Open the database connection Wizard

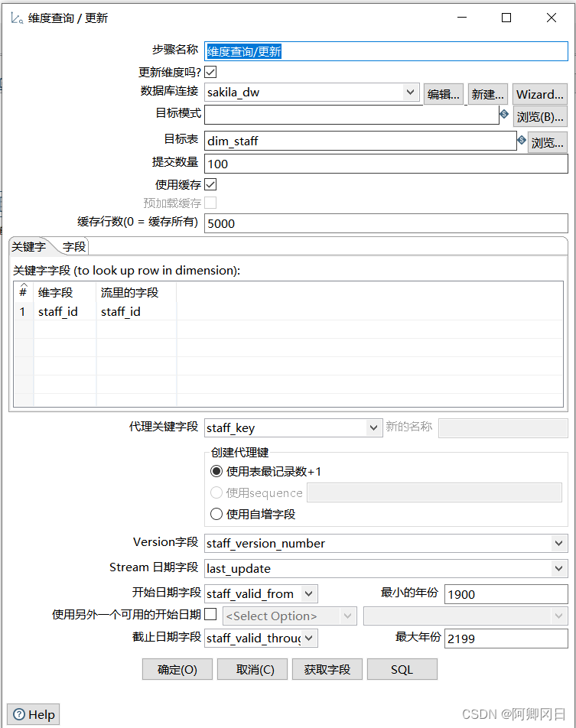pyautogui.click(x=539, y=94)
